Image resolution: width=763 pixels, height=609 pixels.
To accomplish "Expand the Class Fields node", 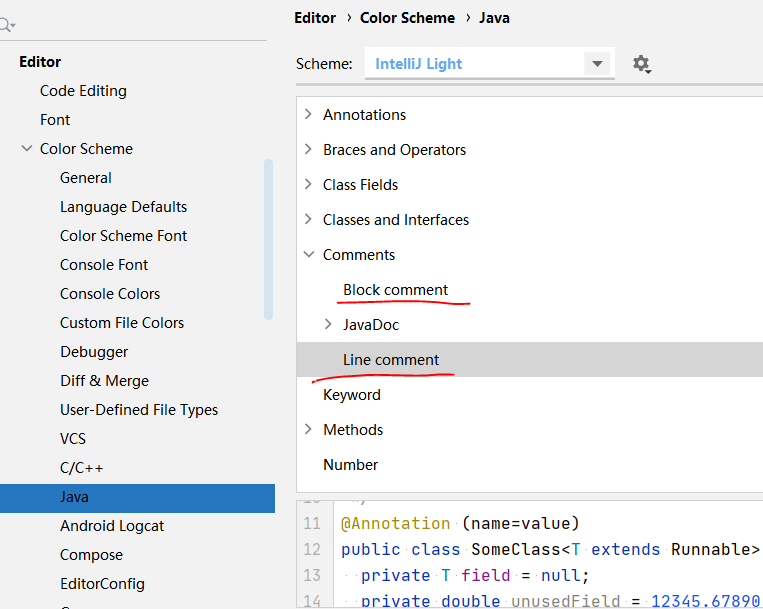I will point(308,185).
